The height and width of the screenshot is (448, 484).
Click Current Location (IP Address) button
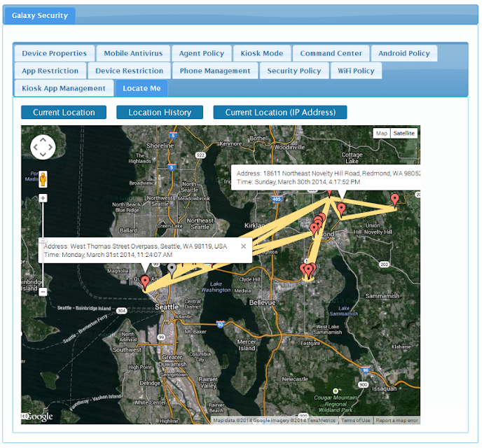(x=280, y=112)
